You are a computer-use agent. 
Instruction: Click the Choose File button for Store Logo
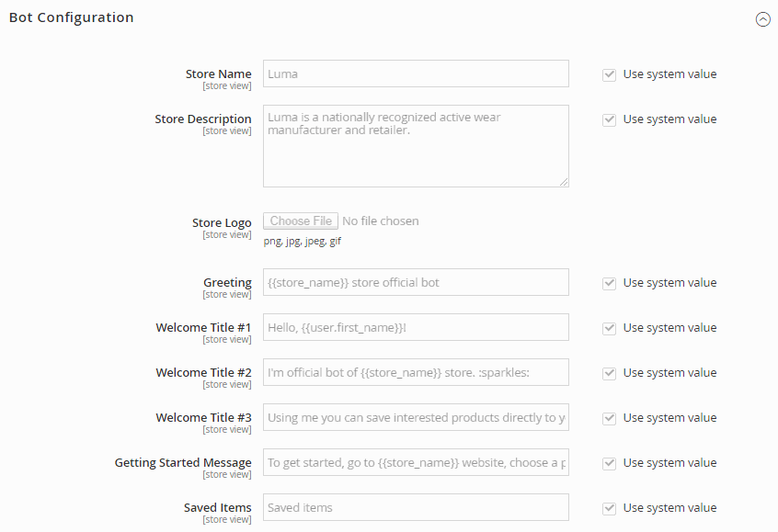tap(301, 221)
